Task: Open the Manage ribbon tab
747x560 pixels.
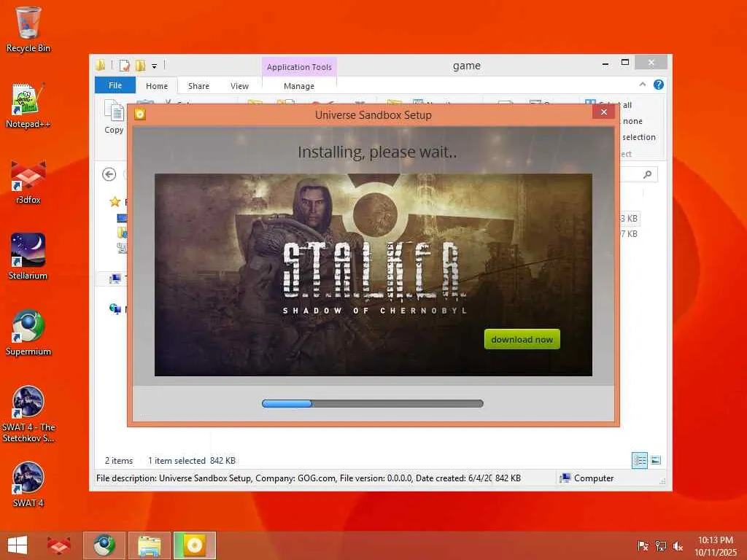Action: coord(299,86)
